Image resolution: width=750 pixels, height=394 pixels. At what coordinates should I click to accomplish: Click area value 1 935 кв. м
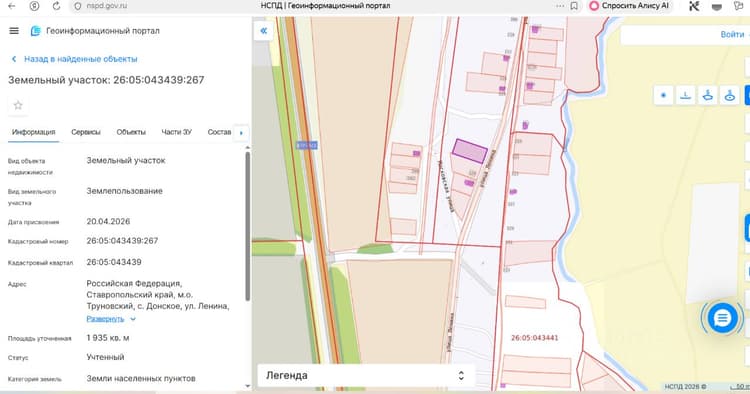(x=108, y=338)
